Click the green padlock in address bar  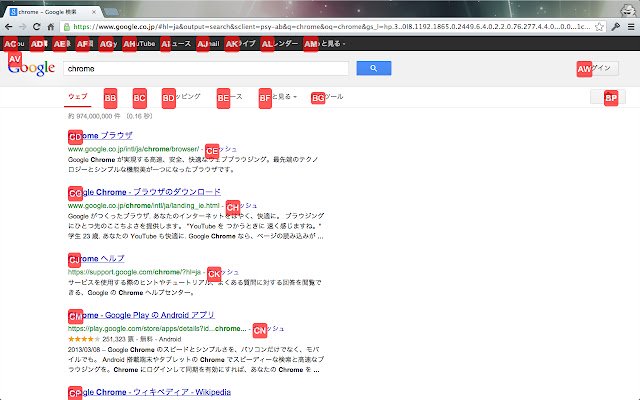click(x=67, y=27)
